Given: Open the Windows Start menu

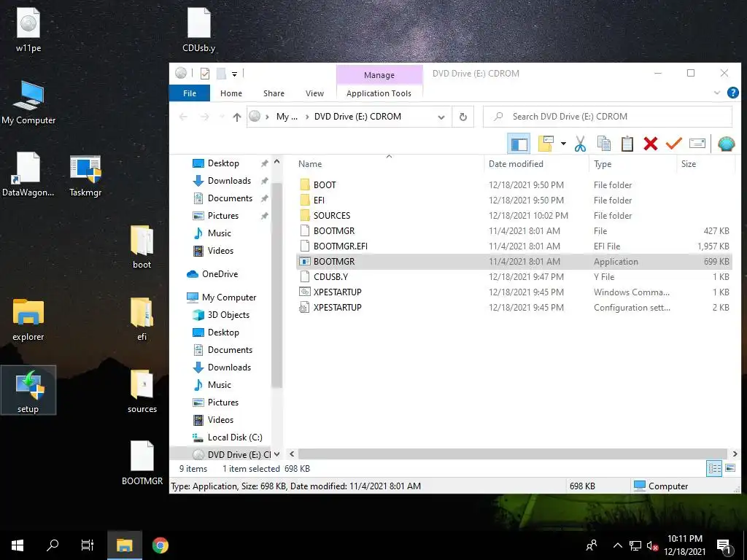Looking at the screenshot, I should pyautogui.click(x=18, y=545).
